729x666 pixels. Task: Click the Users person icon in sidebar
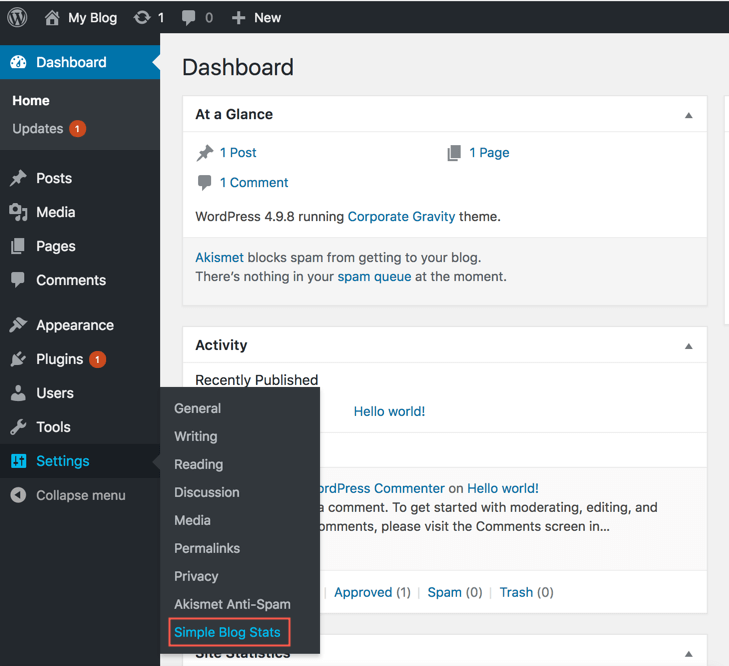(x=18, y=393)
